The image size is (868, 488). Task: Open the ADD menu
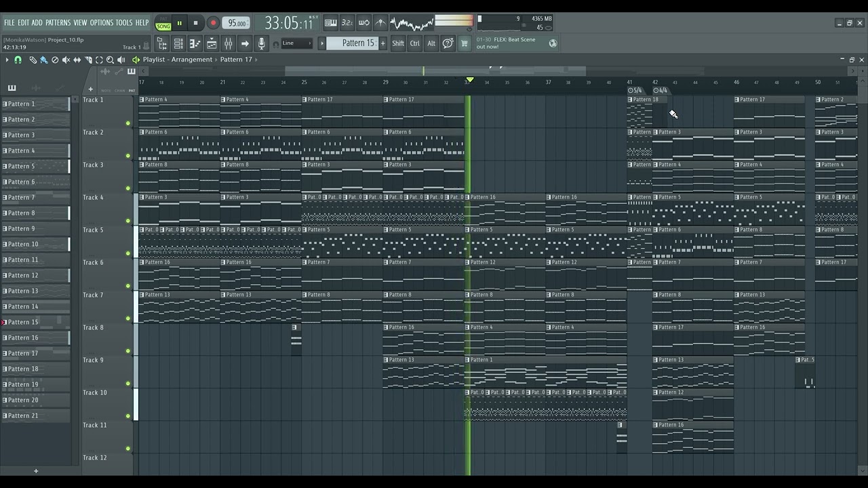pyautogui.click(x=37, y=22)
